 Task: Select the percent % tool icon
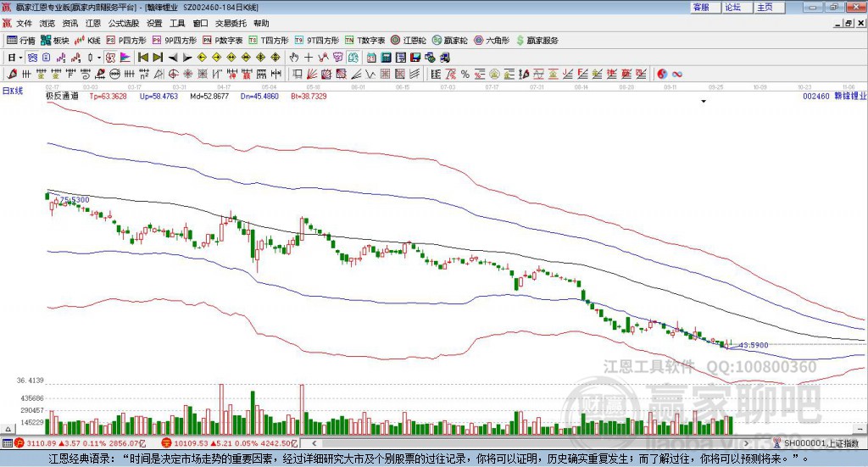pos(465,74)
